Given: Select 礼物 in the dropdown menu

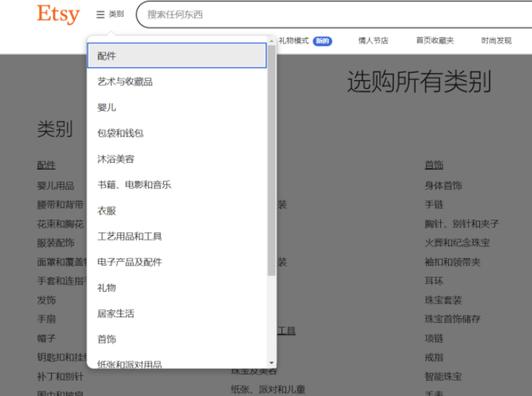Looking at the screenshot, I should [x=177, y=288].
